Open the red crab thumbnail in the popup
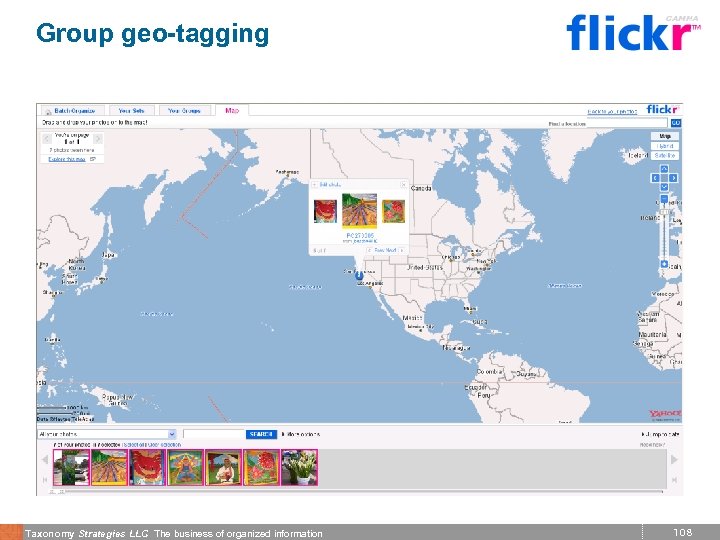The image size is (720, 540). 325,211
